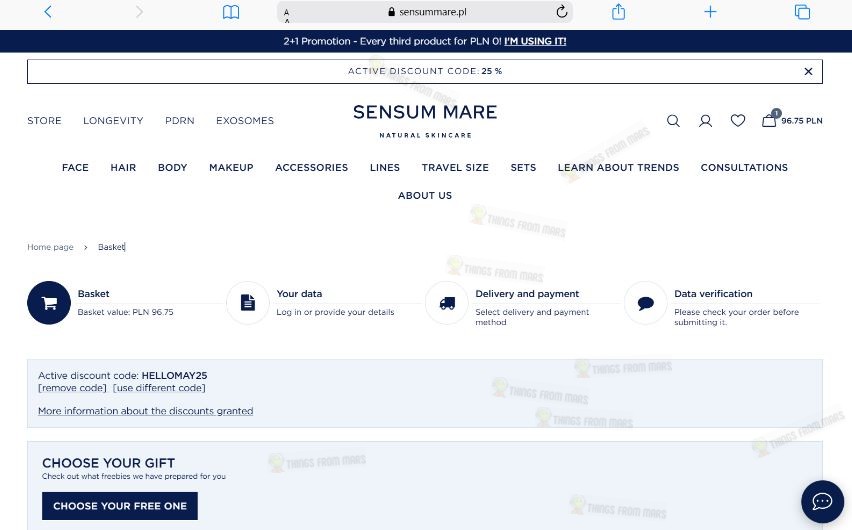The width and height of the screenshot is (852, 530).
Task: Click the Basket breadcrumb text
Action: (x=111, y=247)
